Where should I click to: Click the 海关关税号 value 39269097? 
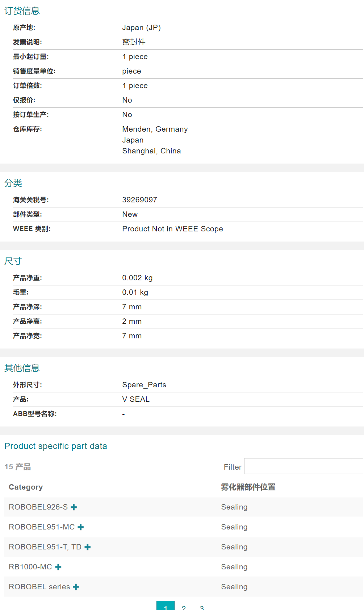pyautogui.click(x=139, y=200)
